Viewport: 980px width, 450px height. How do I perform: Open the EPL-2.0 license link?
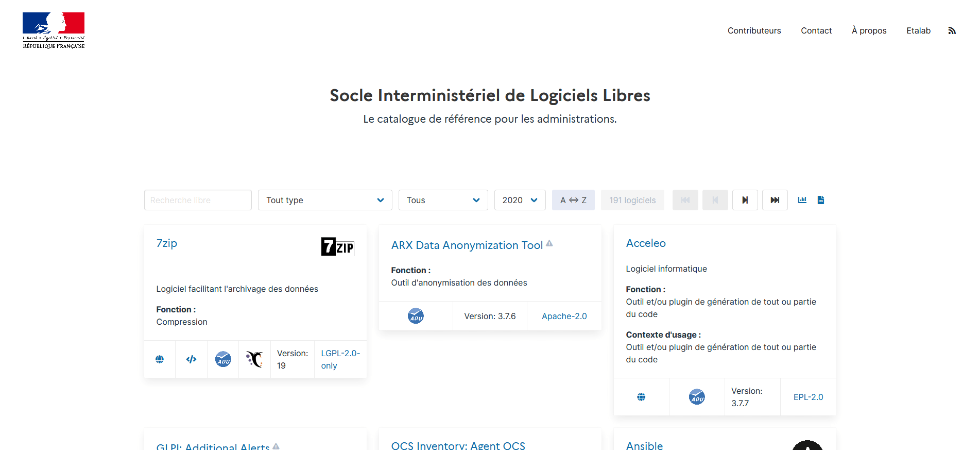[x=808, y=397]
